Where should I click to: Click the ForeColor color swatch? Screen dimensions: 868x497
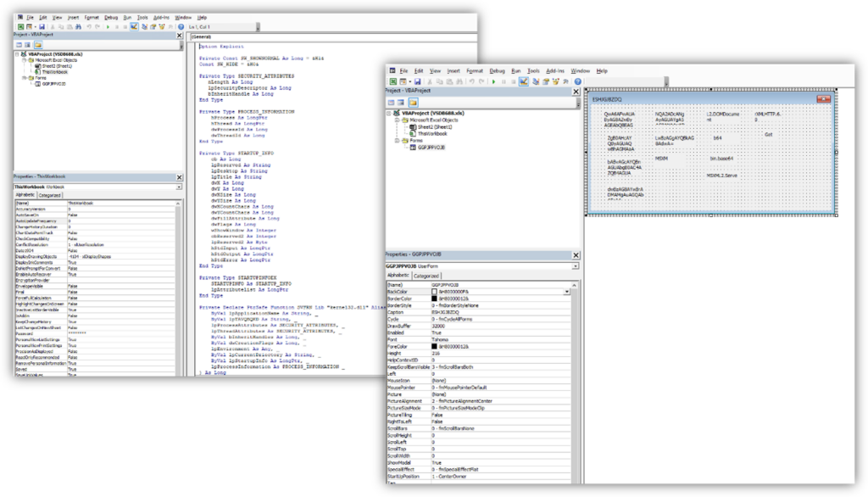click(x=434, y=346)
